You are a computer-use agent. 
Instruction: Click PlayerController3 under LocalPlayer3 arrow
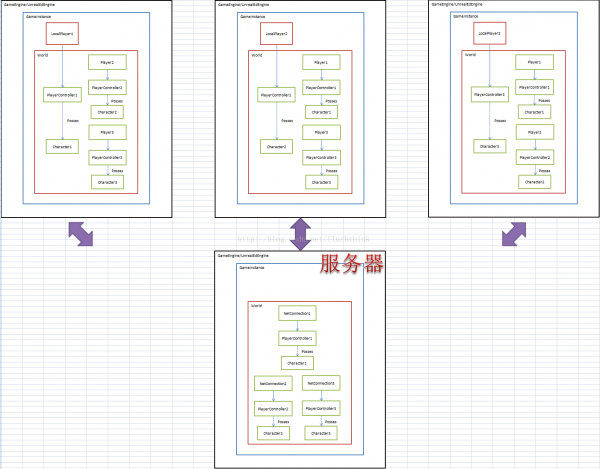point(489,94)
